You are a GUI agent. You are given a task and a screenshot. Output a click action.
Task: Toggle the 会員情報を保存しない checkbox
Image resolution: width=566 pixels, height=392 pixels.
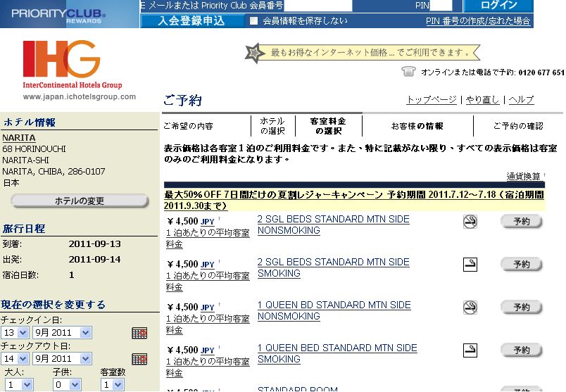pos(253,21)
